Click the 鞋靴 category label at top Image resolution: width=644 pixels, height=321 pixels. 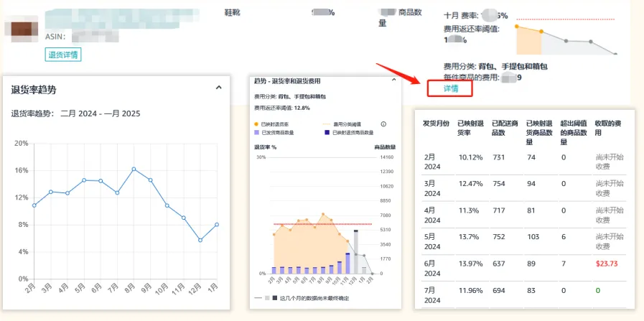[233, 13]
